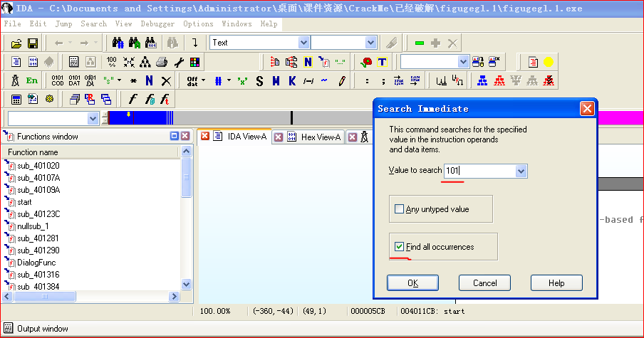Click the blue N rename icon
Viewport: 644px width, 338px height.
click(149, 81)
